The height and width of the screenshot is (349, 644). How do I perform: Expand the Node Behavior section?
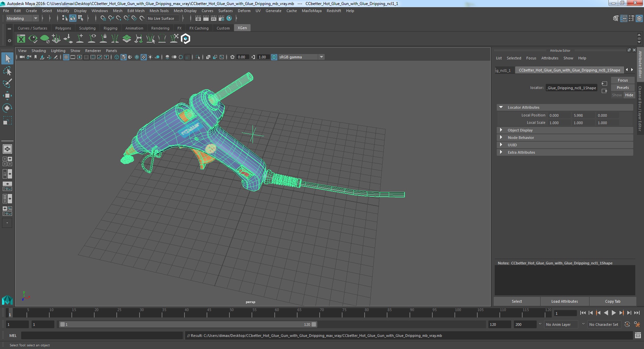point(501,138)
